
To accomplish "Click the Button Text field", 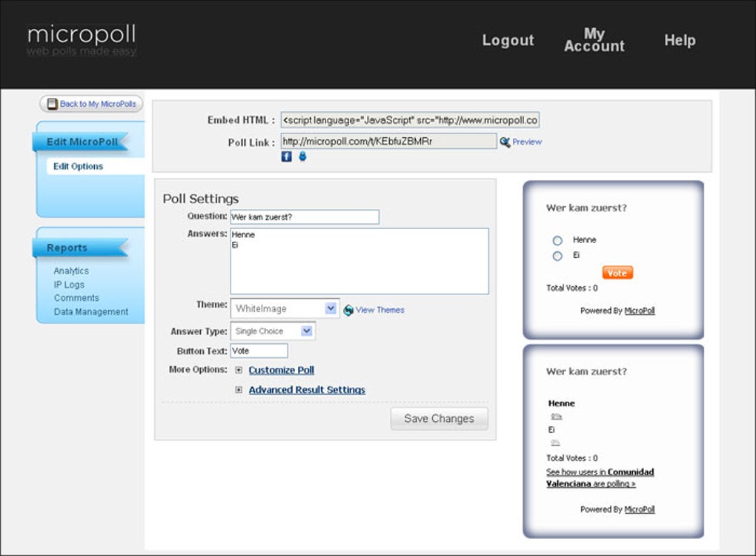I will [x=259, y=351].
